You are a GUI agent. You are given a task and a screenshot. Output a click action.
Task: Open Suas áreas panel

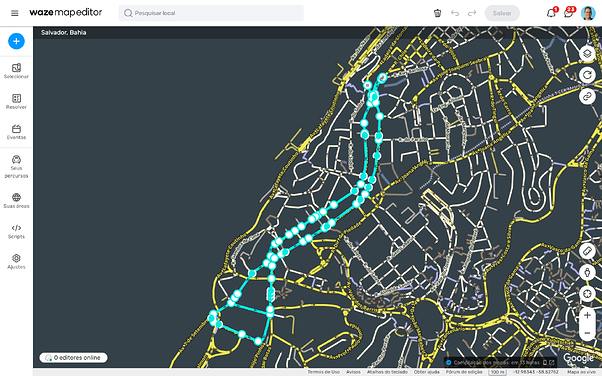16,201
